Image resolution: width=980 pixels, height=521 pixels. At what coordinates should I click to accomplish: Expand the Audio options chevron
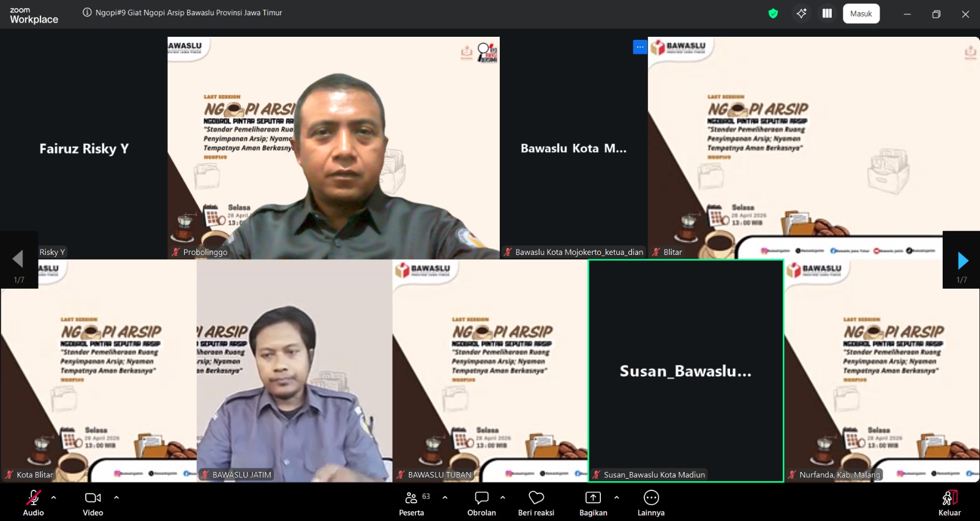click(x=54, y=498)
